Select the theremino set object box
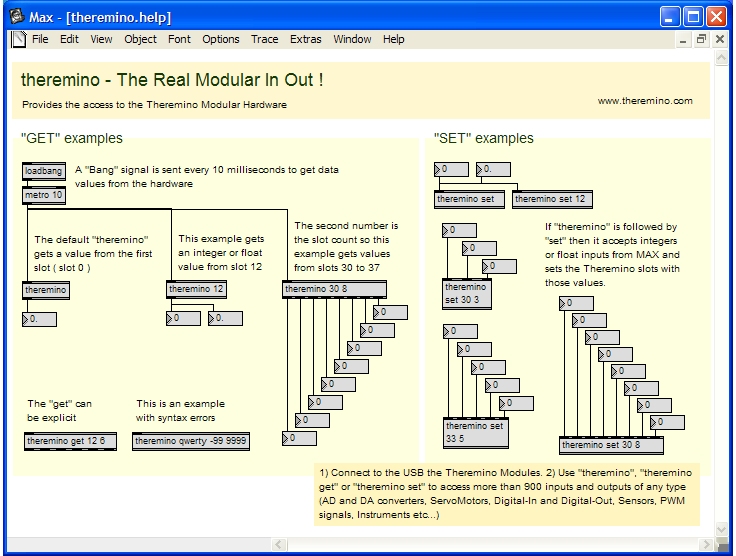This screenshot has height=556, width=736. 469,199
